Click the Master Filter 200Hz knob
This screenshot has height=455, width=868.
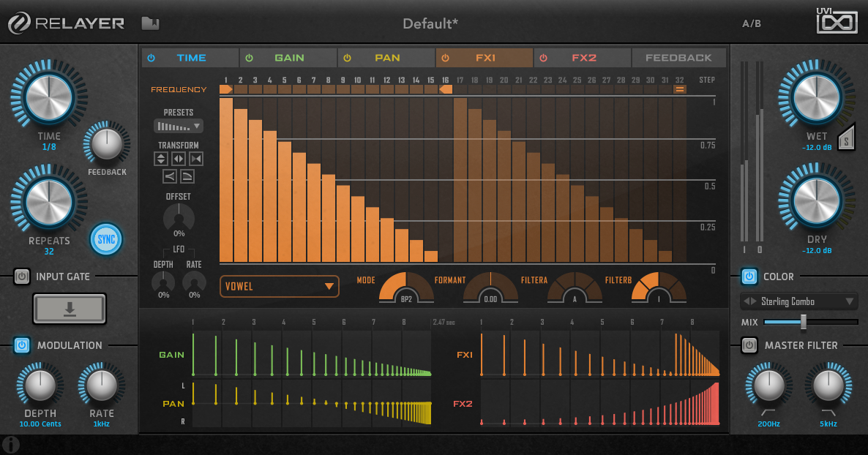coord(769,386)
